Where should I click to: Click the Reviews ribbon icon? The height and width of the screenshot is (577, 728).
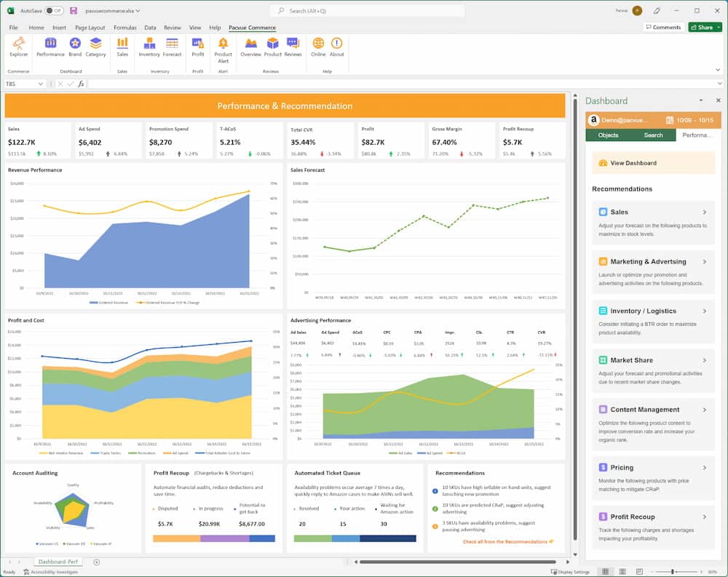point(293,47)
